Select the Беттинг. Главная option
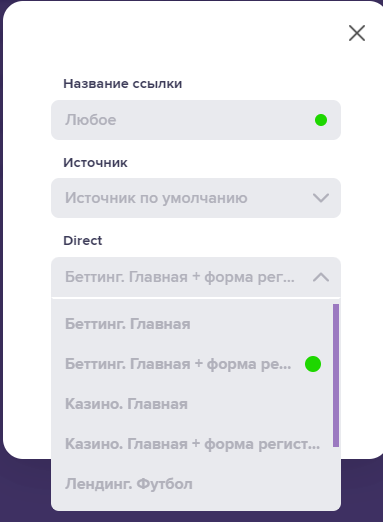 point(192,324)
